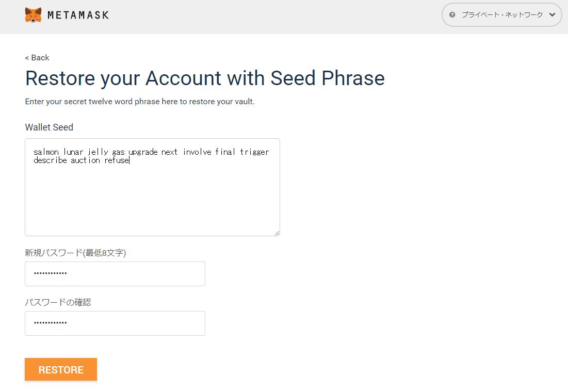This screenshot has height=392, width=568.
Task: Grab the seed text area resize handle
Action: 277,233
